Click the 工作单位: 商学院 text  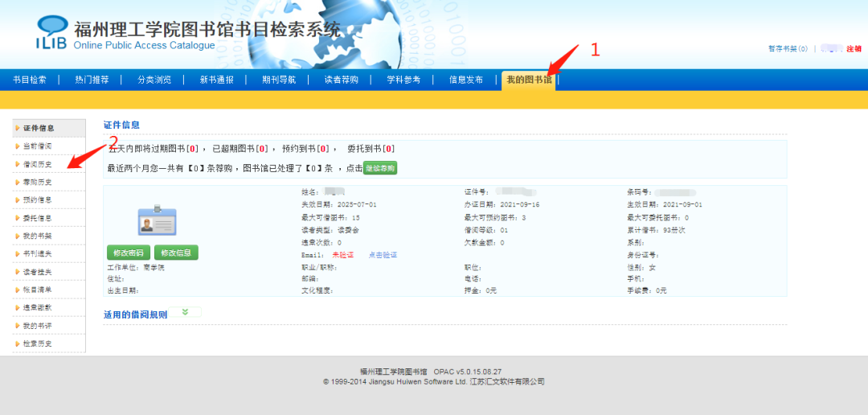click(136, 268)
